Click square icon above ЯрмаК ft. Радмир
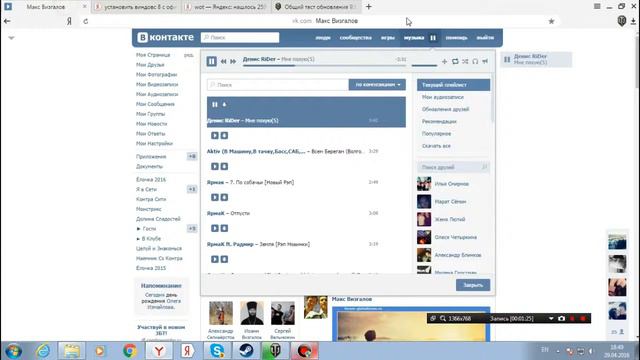640x360 pixels. pyautogui.click(x=224, y=229)
